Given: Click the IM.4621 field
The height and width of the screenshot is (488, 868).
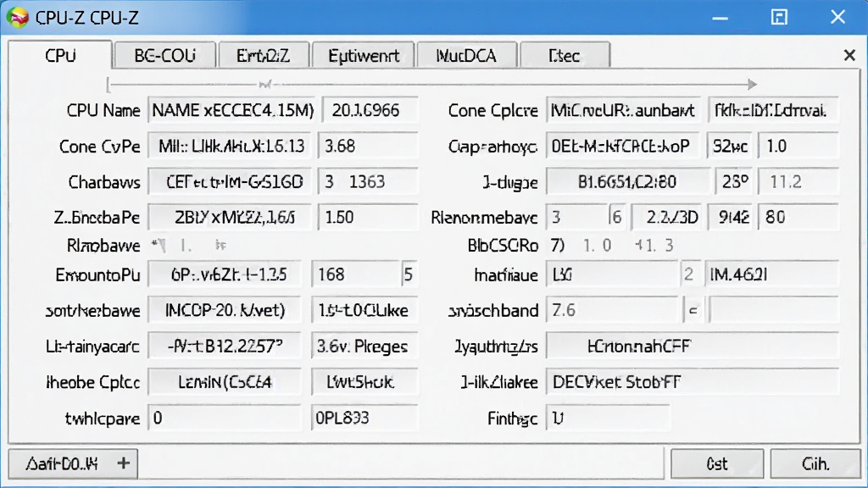Looking at the screenshot, I should tap(771, 275).
